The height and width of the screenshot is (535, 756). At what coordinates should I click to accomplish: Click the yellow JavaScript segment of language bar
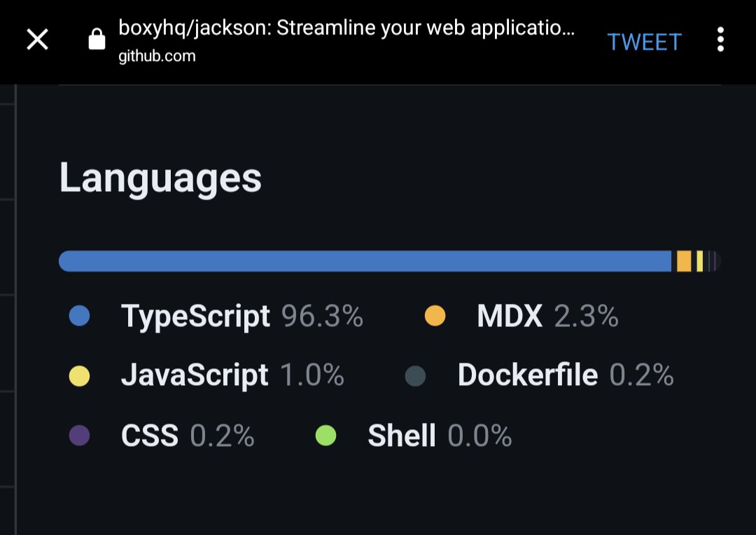(x=699, y=261)
